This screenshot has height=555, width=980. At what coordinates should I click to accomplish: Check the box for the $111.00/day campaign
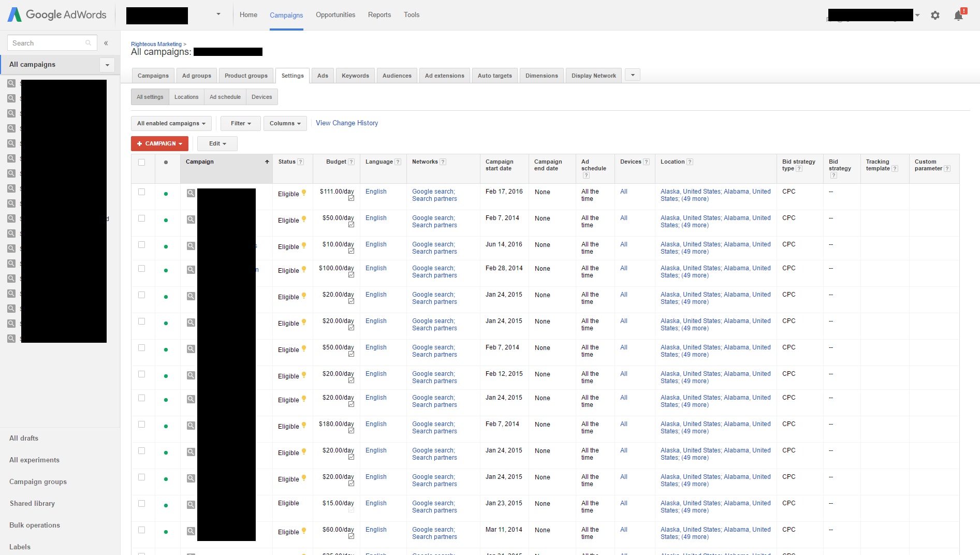pos(141,192)
